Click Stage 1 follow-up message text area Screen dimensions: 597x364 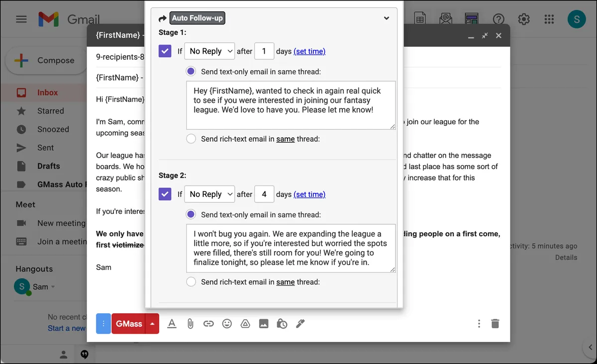point(291,105)
